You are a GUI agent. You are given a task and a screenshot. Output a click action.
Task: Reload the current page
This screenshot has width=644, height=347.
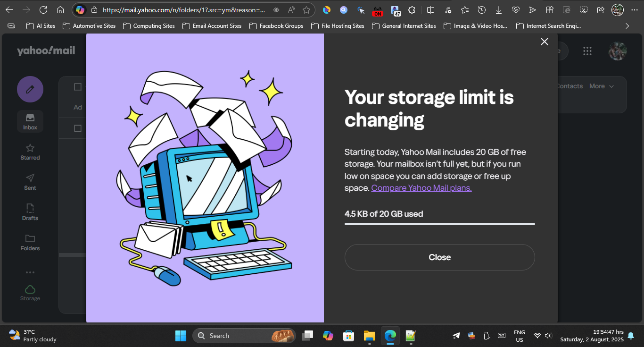(x=43, y=10)
